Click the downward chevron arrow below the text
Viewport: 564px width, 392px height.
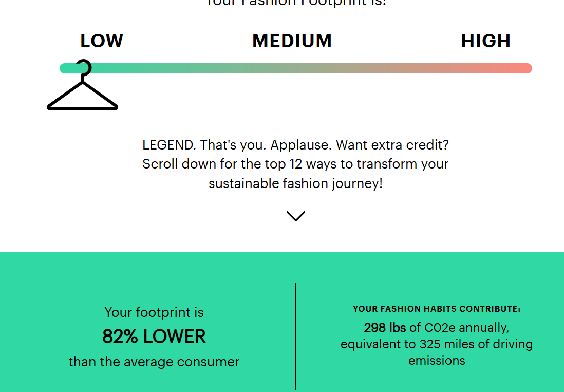click(x=296, y=216)
